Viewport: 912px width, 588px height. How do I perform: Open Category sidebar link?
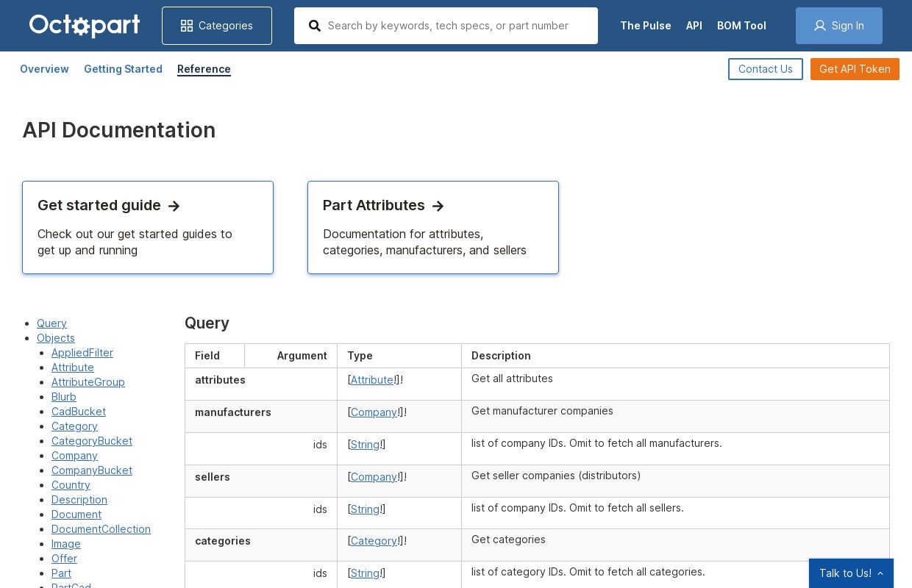(x=74, y=426)
